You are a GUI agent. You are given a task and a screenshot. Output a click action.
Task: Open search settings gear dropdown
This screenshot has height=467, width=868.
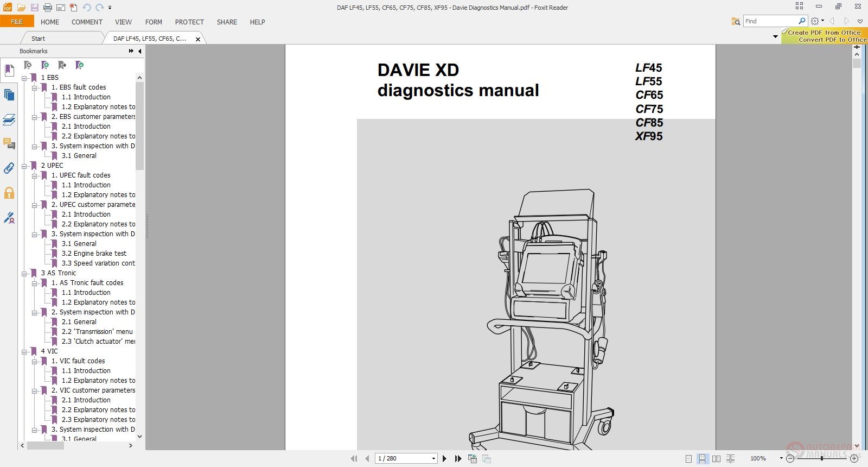click(x=817, y=21)
